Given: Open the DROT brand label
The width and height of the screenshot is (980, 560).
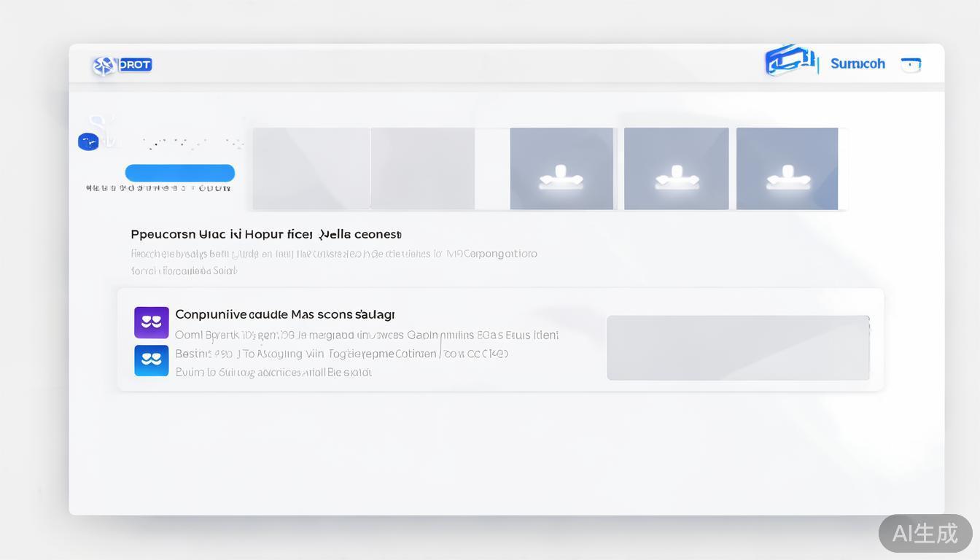Looking at the screenshot, I should pos(135,65).
